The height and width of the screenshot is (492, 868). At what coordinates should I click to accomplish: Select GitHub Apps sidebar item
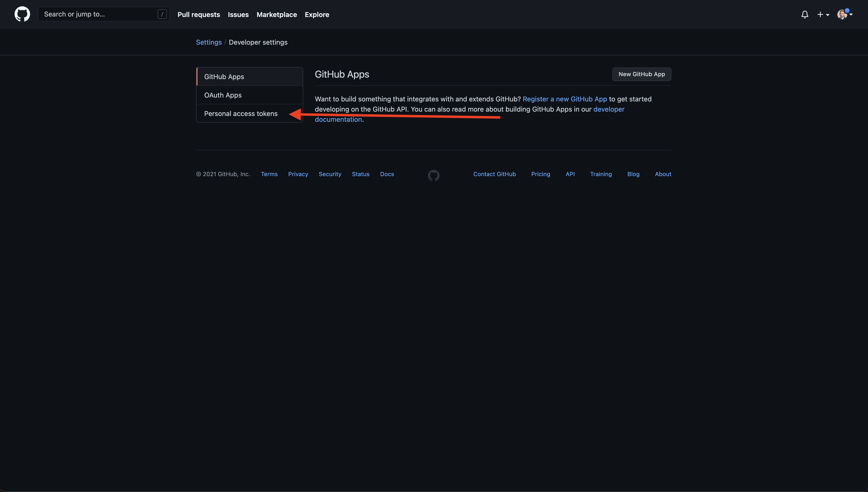250,76
